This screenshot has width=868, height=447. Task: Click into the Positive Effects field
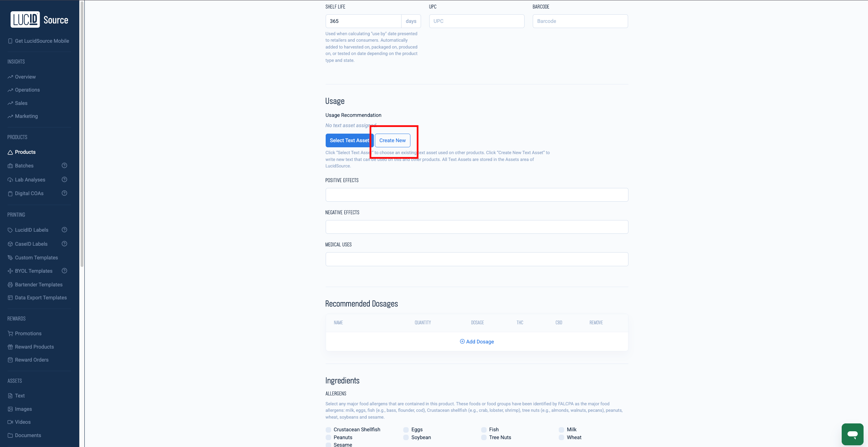coord(477,195)
